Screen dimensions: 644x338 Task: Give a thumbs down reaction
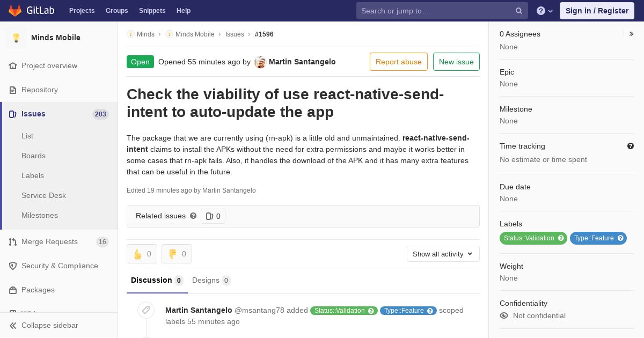click(177, 254)
